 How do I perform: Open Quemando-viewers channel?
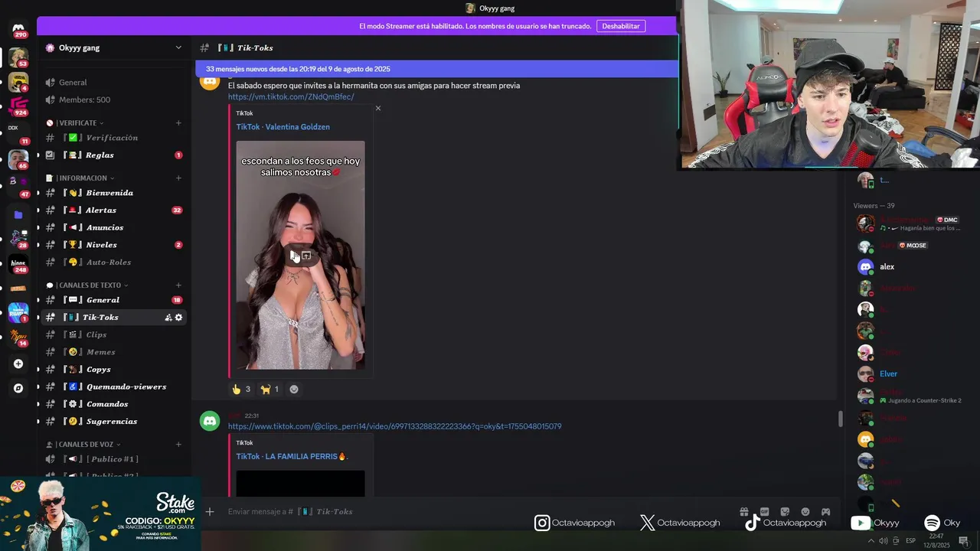[x=113, y=386]
